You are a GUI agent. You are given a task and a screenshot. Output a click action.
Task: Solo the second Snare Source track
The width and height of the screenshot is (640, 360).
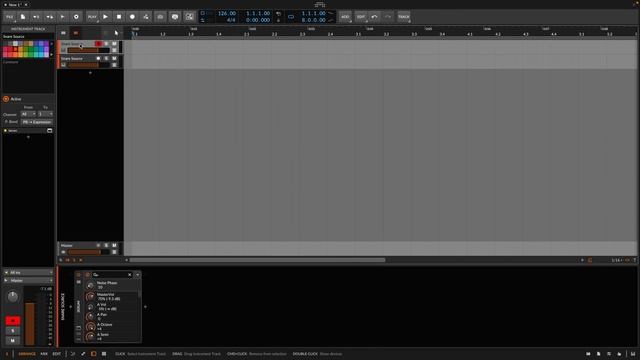tap(107, 58)
